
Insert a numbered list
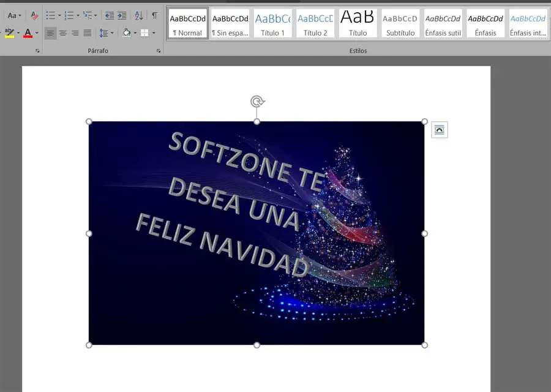[x=69, y=15]
